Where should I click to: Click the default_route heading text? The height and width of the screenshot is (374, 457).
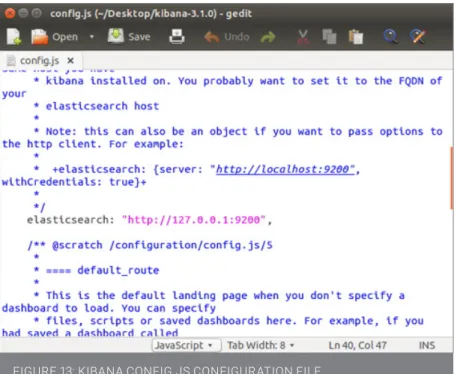point(118,270)
